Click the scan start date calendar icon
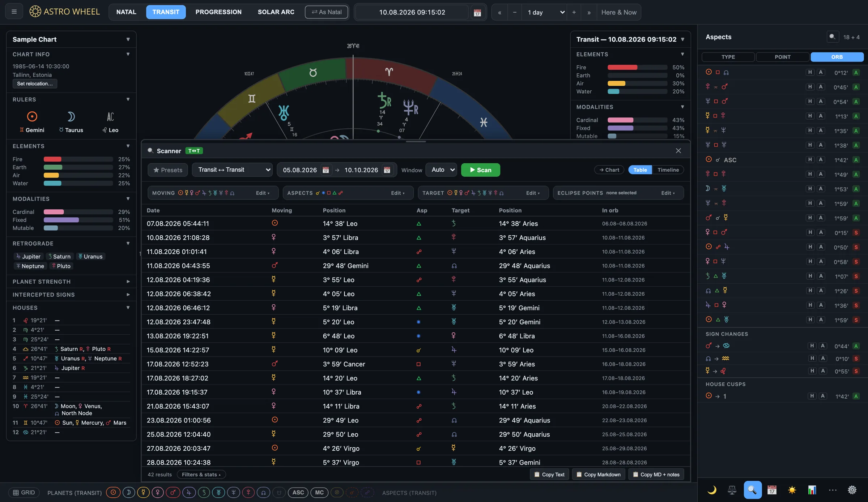The image size is (868, 502). tap(325, 170)
